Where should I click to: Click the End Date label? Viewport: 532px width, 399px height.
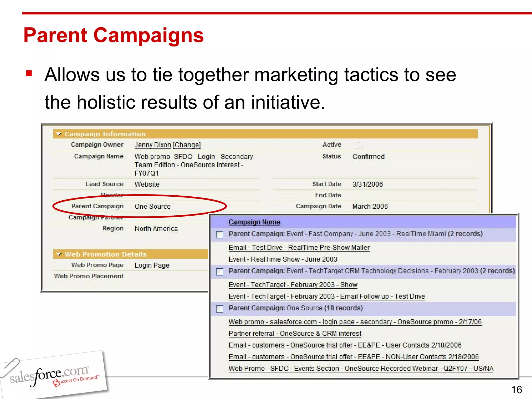pyautogui.click(x=328, y=195)
